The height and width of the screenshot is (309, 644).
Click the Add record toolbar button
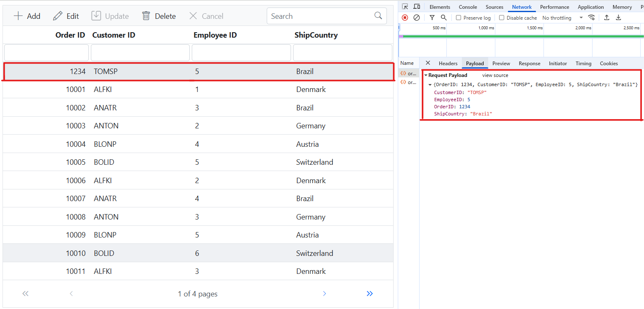[27, 16]
